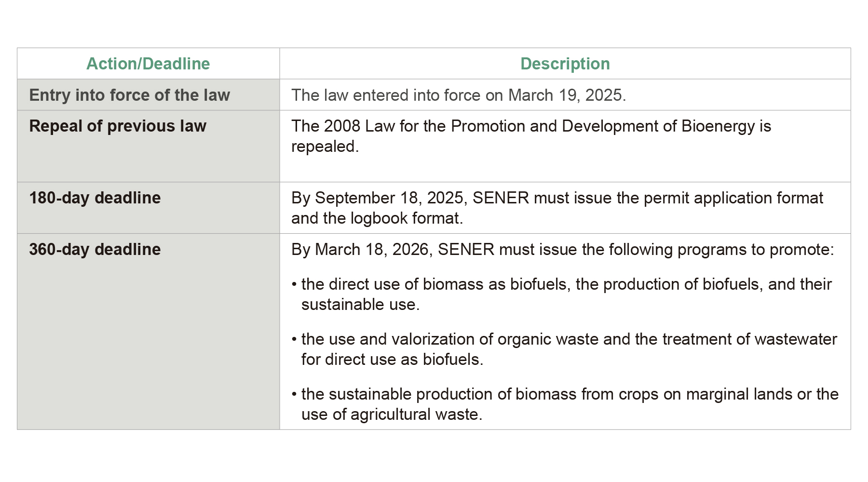Screen dimensions: 868x482
Task: Click the words 'logbook format'
Action: point(405,218)
